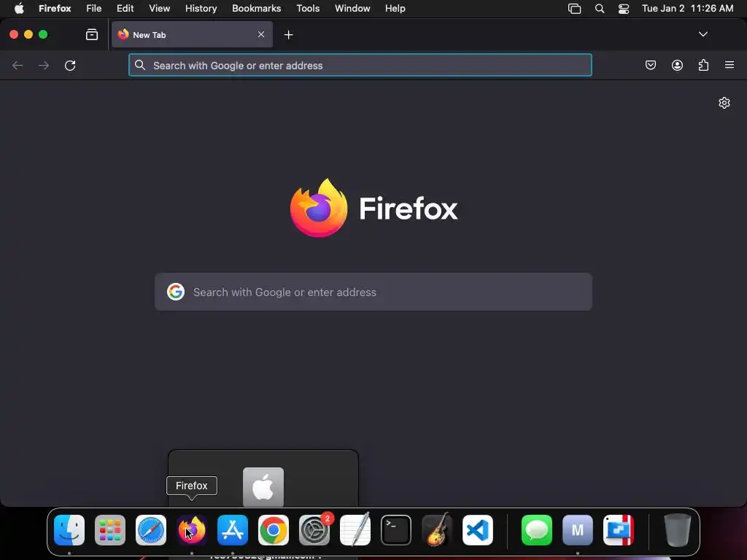This screenshot has width=747, height=560.
Task: Go forward one page
Action: pyautogui.click(x=44, y=65)
